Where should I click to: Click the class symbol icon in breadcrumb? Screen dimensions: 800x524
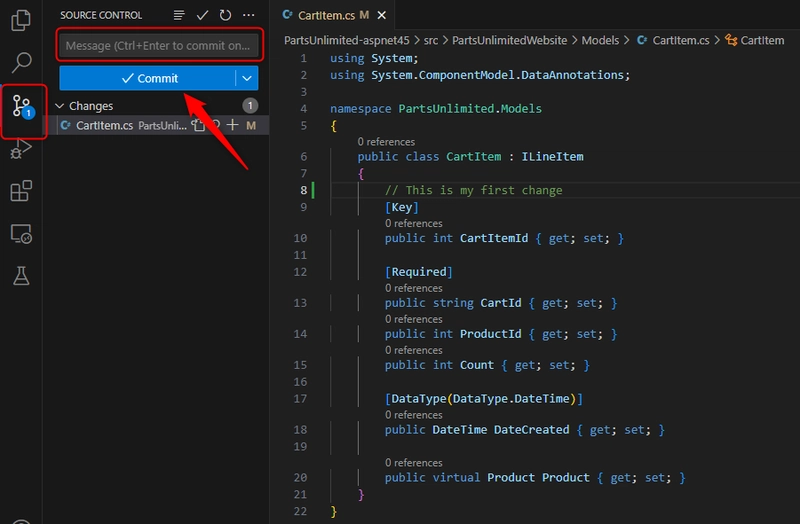tap(731, 40)
